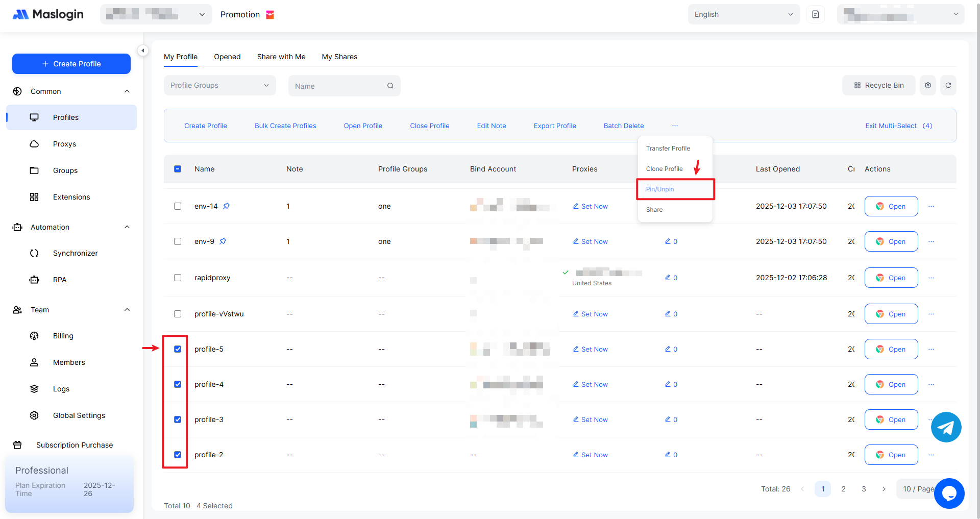Click the refresh icon beside Recycle Bin
980x519 pixels.
click(948, 85)
